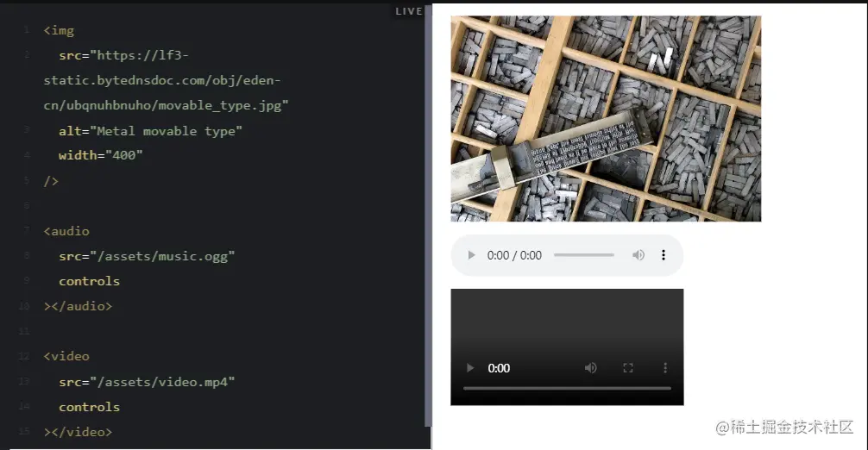
Task: Click the video time display 0:00
Action: pos(499,368)
